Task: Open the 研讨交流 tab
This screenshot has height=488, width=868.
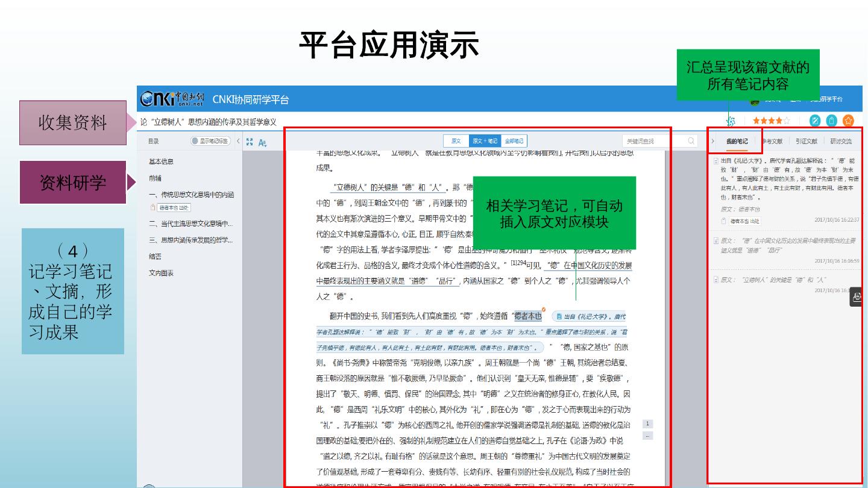Action: [x=841, y=142]
